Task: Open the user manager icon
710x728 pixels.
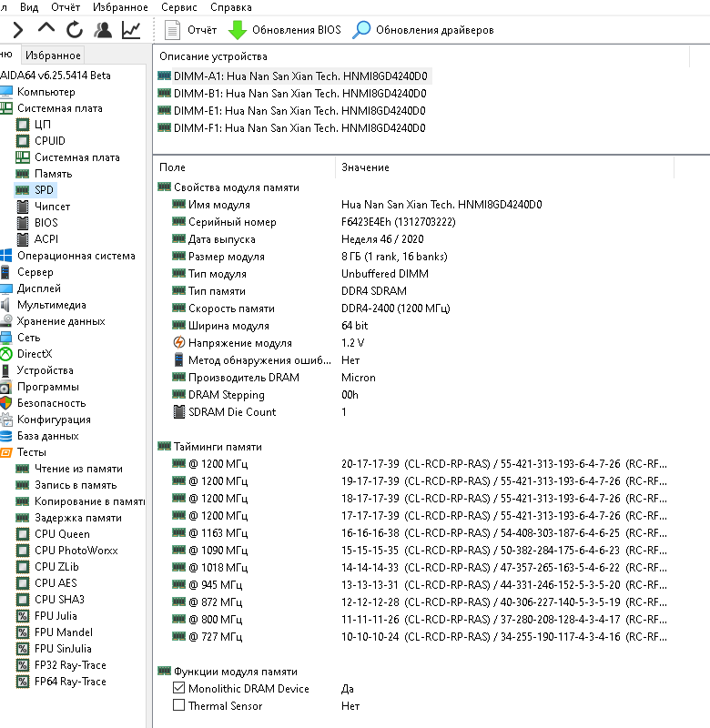Action: click(103, 30)
